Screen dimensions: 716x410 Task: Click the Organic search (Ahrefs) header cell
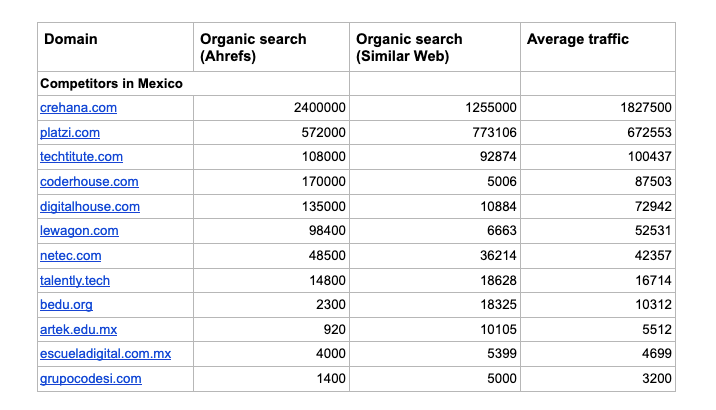[254, 48]
